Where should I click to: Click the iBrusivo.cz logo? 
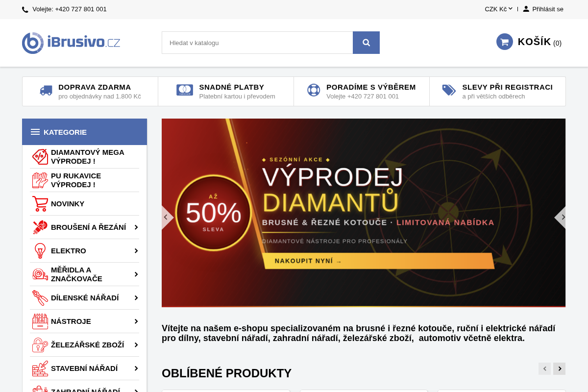coord(71,43)
